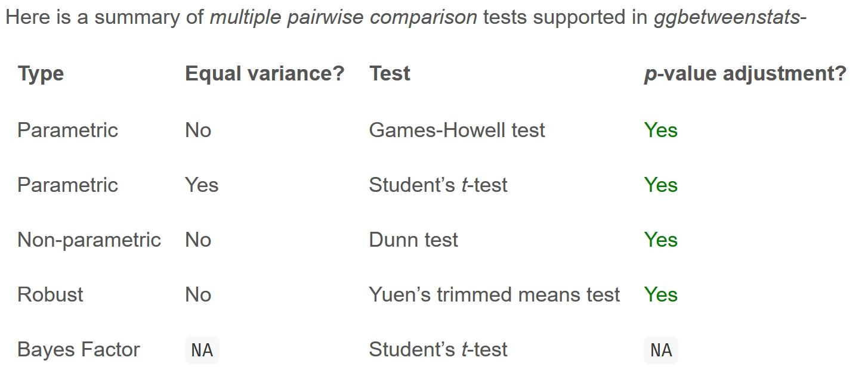This screenshot has height=379, width=868.
Task: Click the 'Dunn test' cell
Action: pyautogui.click(x=413, y=240)
